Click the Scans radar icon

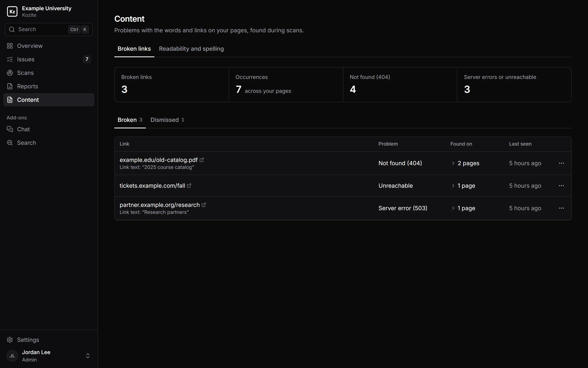[10, 73]
